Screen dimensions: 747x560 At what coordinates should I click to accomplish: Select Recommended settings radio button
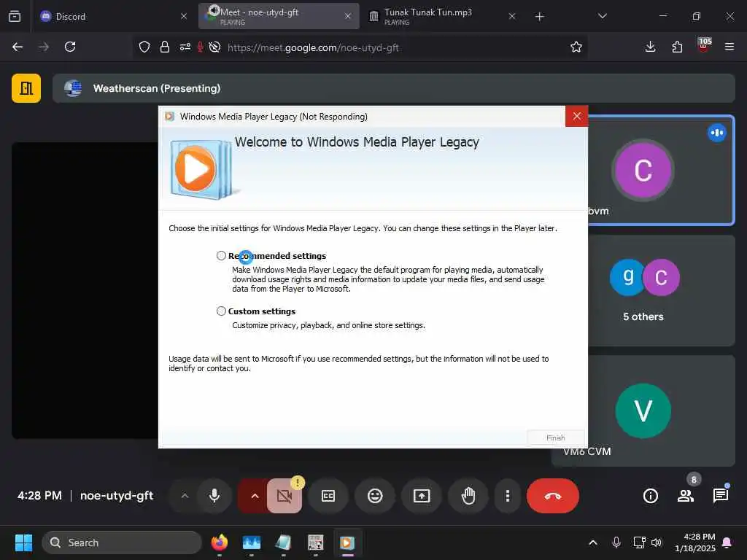click(221, 256)
